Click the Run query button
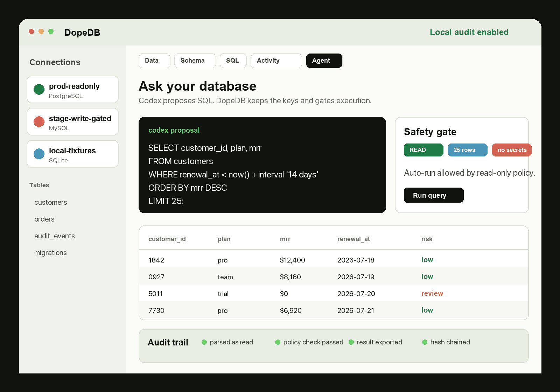Image resolution: width=560 pixels, height=392 pixels. click(x=434, y=195)
